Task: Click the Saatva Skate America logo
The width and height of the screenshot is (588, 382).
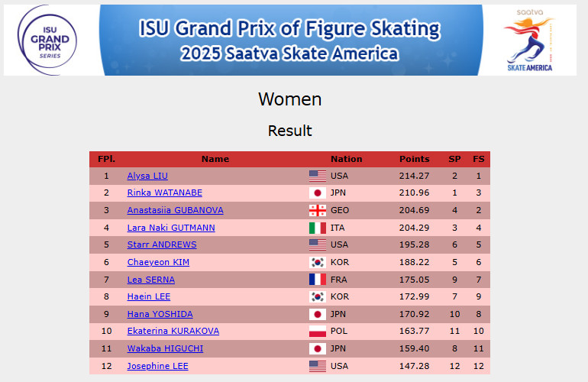Action: click(528, 40)
